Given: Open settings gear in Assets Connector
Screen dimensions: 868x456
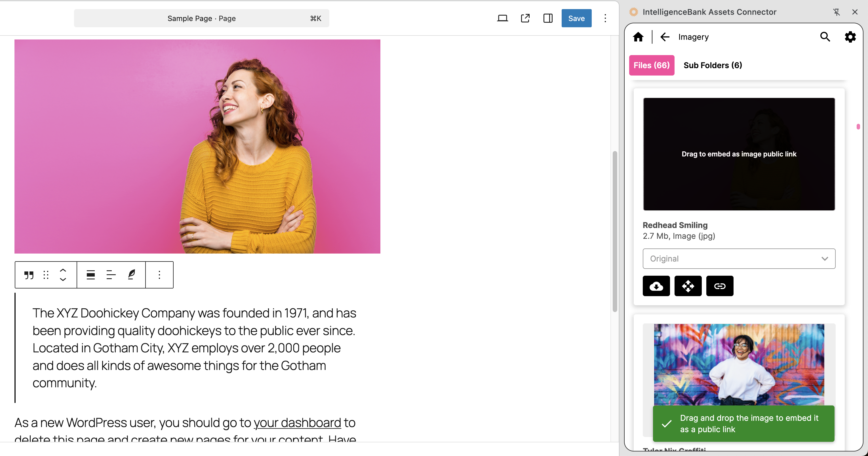Looking at the screenshot, I should (850, 37).
